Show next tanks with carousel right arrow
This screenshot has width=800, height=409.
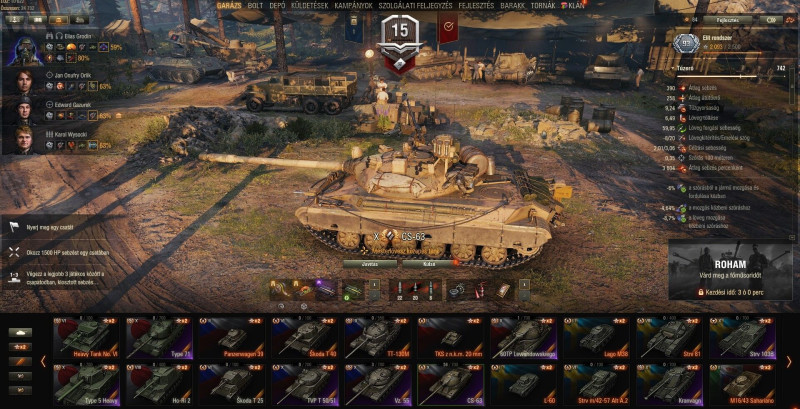click(x=789, y=362)
